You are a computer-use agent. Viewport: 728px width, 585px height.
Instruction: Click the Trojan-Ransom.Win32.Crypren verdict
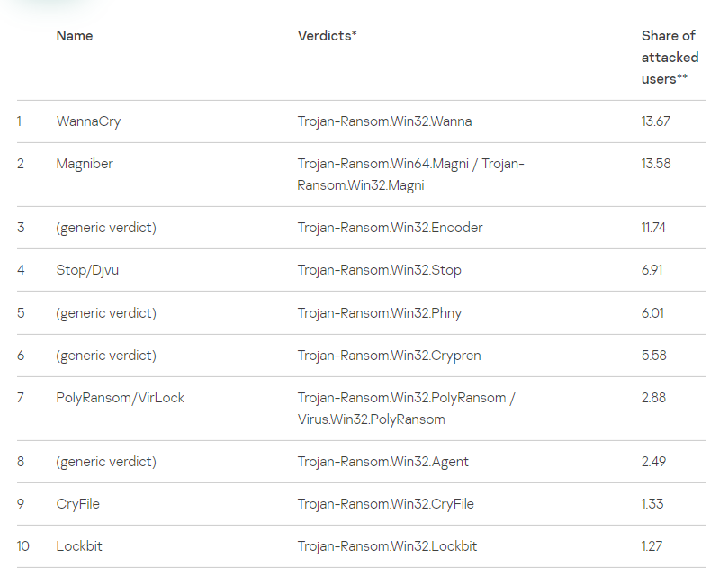pyautogui.click(x=389, y=355)
